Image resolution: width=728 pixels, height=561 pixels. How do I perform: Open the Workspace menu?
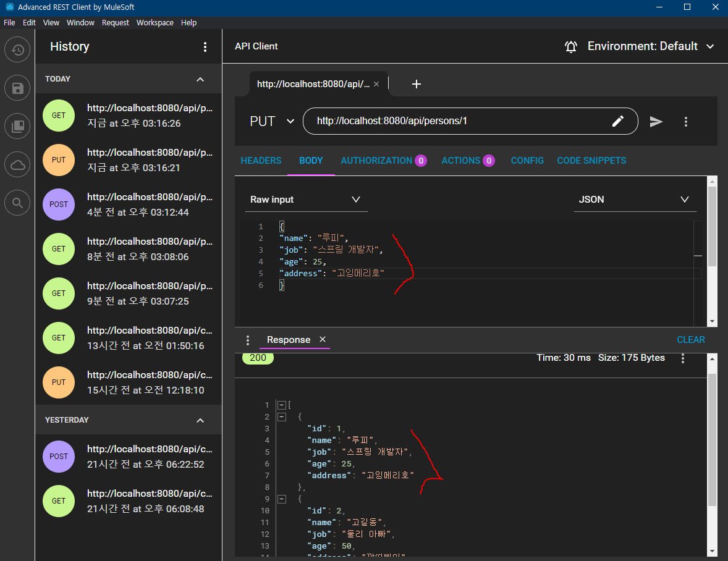[154, 23]
